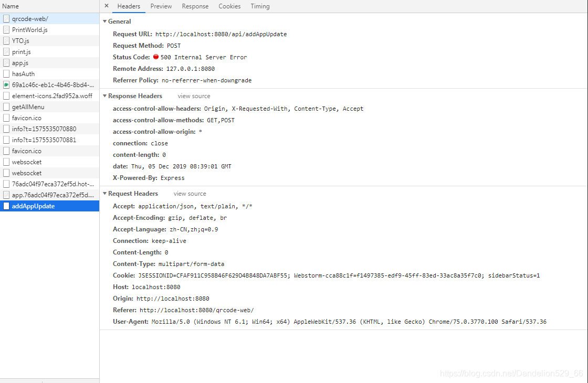Image resolution: width=588 pixels, height=383 pixels.
Task: Click view source for Request Headers
Action: [x=190, y=194]
